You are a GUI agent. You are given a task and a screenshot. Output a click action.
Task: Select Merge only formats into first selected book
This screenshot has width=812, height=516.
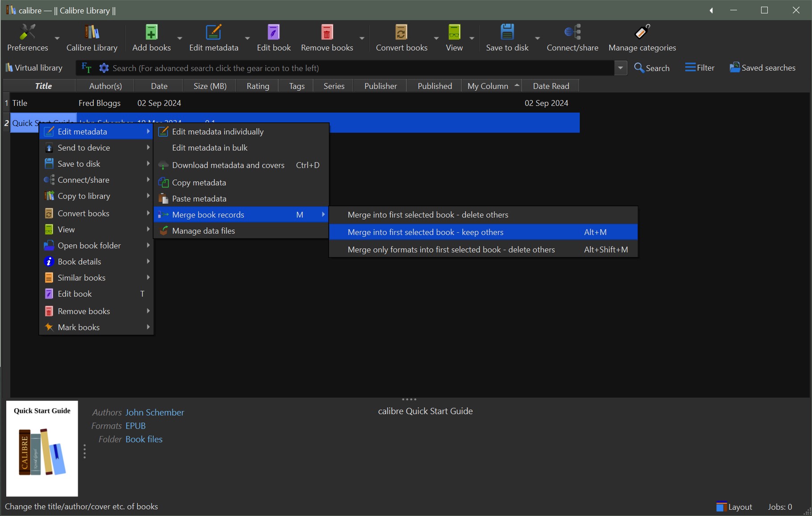point(483,250)
